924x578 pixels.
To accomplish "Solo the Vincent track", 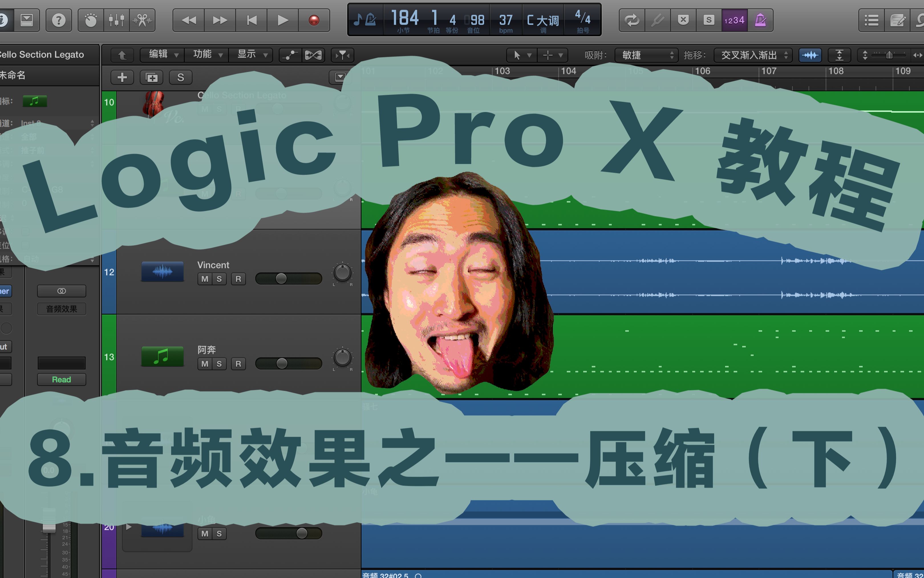I will [x=219, y=279].
